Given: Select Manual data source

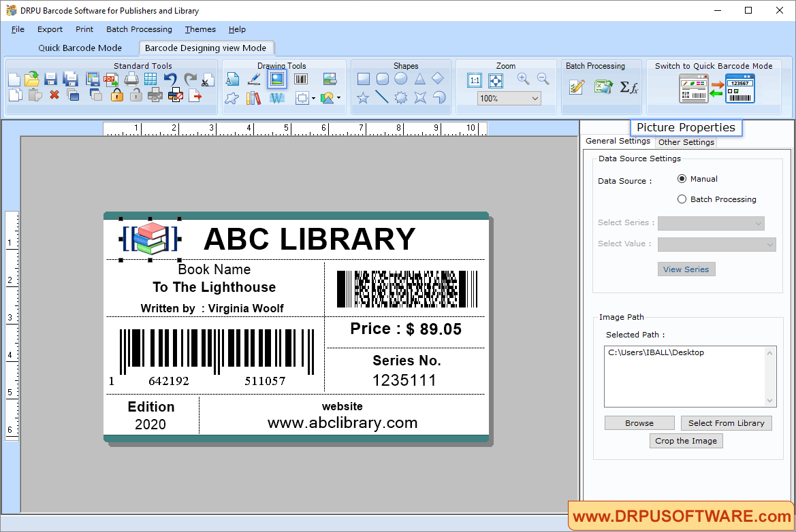Looking at the screenshot, I should pos(682,178).
